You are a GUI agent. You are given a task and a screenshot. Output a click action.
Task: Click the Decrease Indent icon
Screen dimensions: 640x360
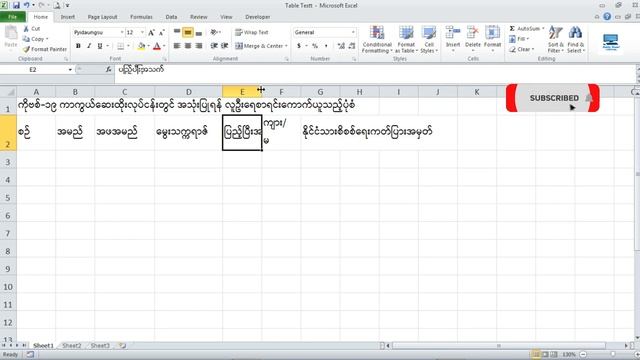tap(214, 46)
